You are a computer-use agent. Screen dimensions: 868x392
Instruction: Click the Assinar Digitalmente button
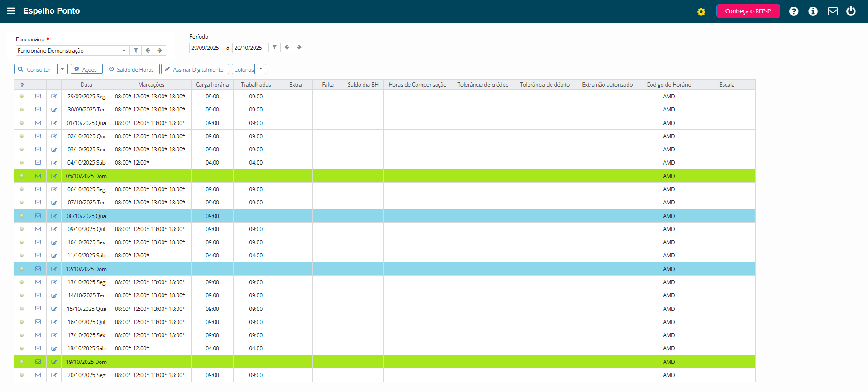195,69
